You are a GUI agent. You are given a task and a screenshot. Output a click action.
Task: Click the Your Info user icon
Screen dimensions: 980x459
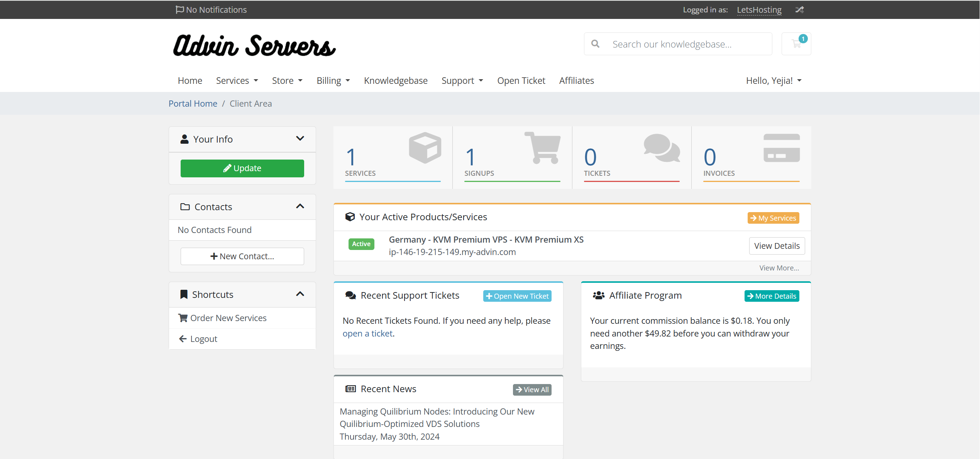click(184, 139)
